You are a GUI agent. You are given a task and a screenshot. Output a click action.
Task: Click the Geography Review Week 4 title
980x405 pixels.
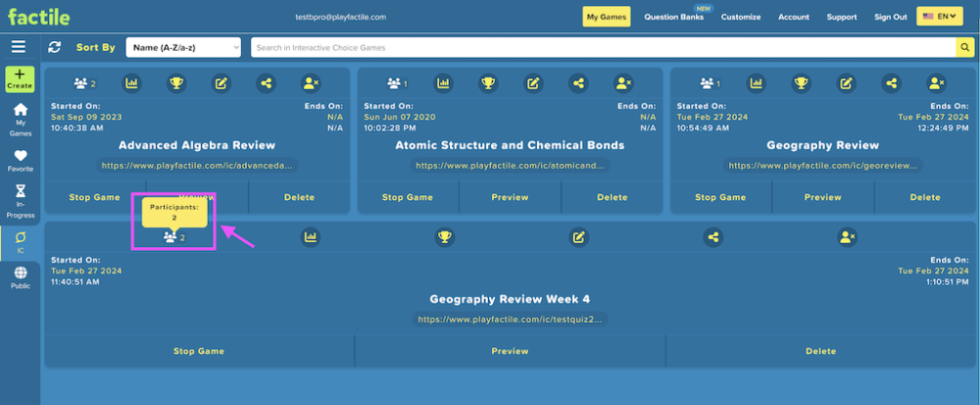click(x=510, y=299)
